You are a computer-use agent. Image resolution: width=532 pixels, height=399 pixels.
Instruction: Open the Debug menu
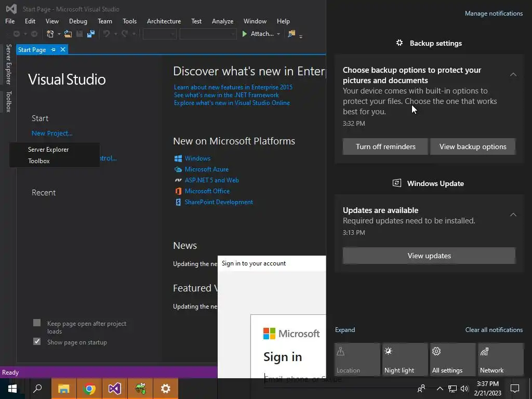pos(78,21)
